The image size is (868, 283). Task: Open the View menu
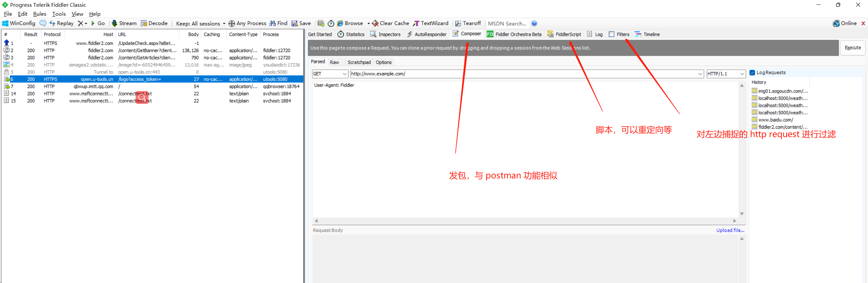(x=77, y=14)
